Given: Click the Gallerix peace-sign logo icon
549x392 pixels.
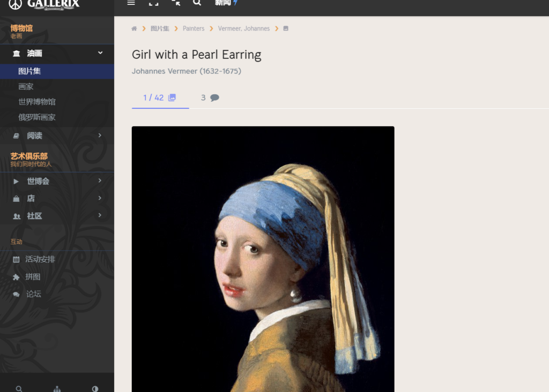Looking at the screenshot, I should pos(16,4).
